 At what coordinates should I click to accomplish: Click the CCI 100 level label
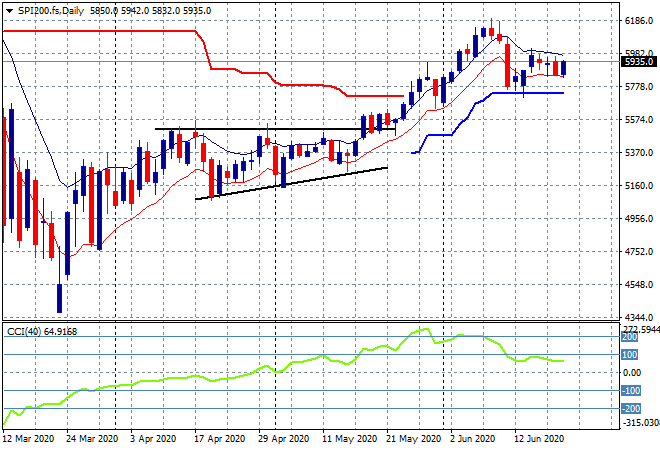pos(630,355)
